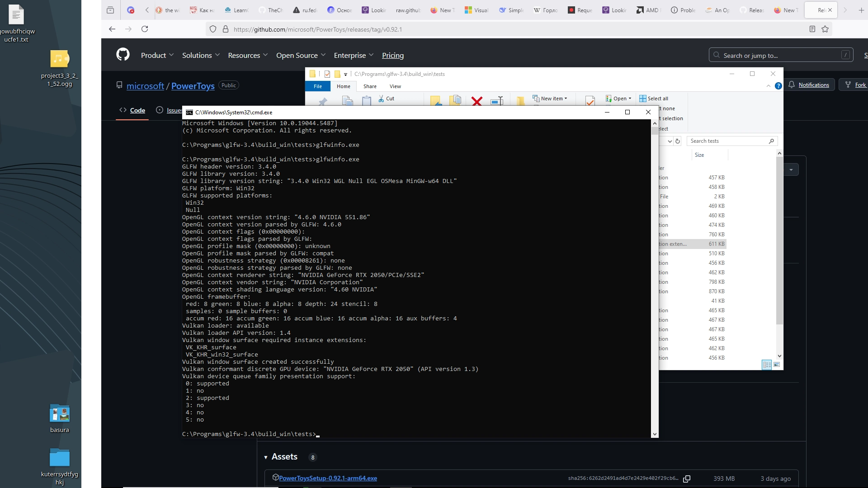Click the Cut scissors icon in Explorer ribbon

[381, 99]
